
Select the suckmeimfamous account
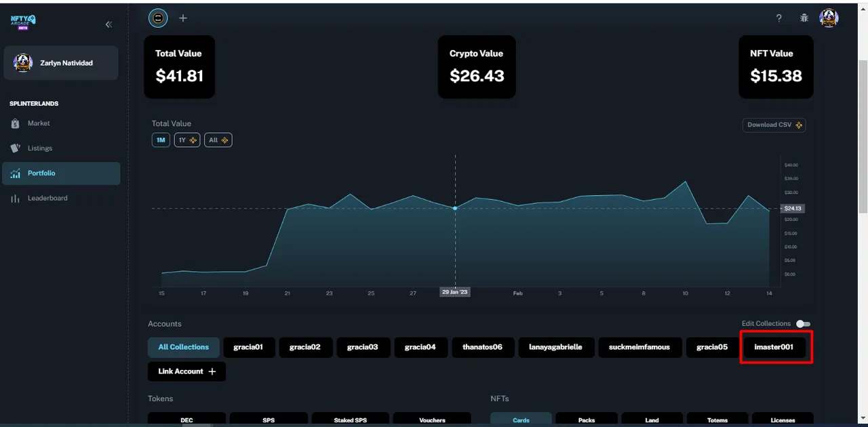[x=639, y=348]
